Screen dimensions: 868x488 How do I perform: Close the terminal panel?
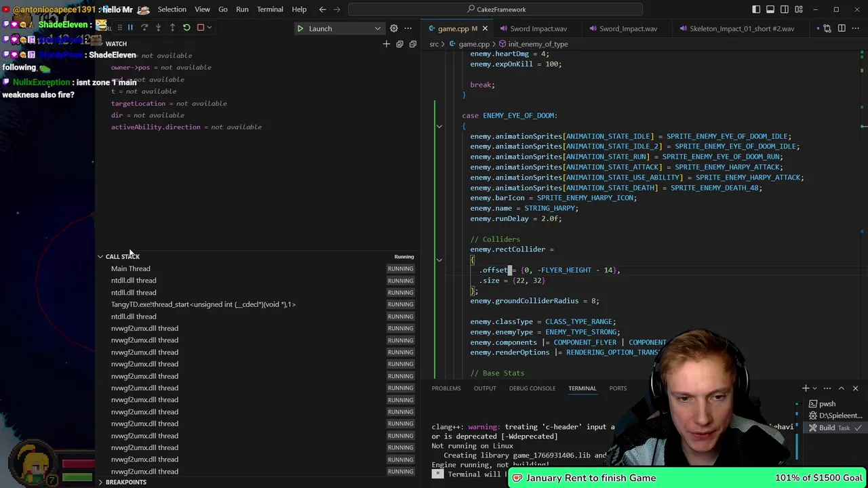855,388
